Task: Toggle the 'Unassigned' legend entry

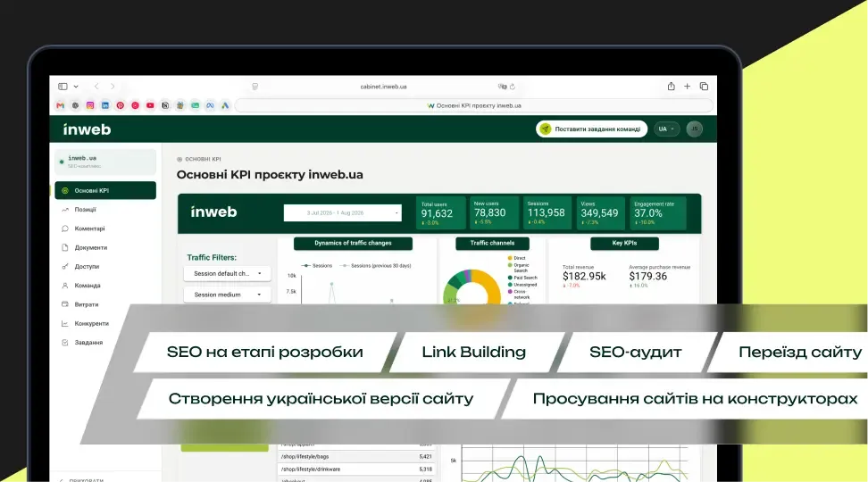Action: point(522,285)
